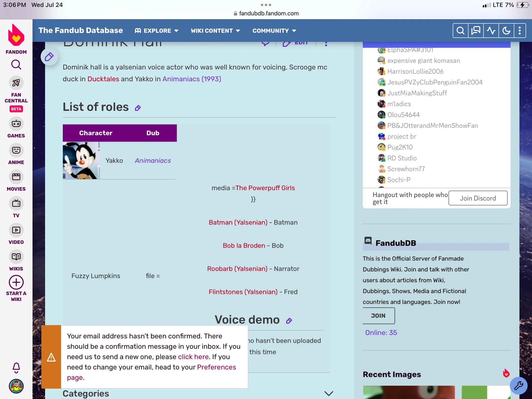Expand the Categories section chevron
The height and width of the screenshot is (399, 532).
point(329,393)
